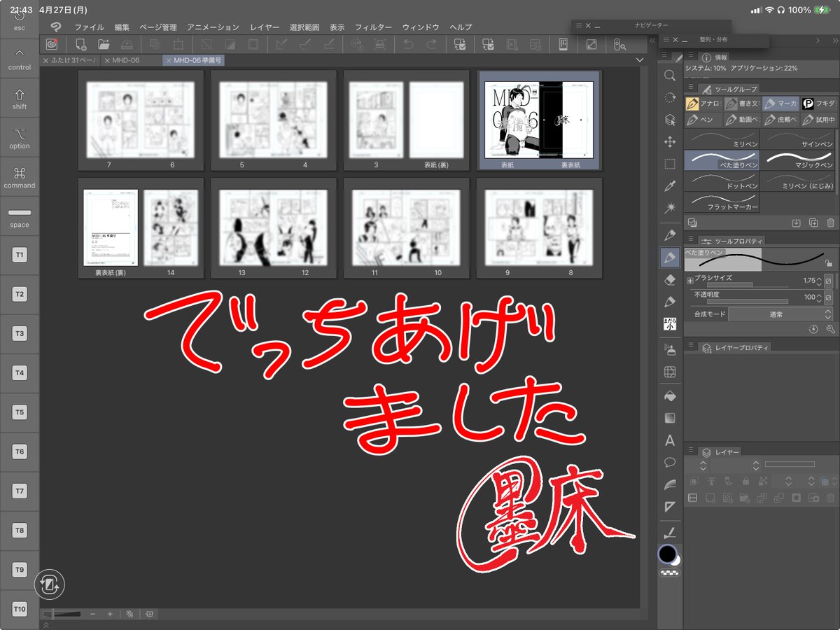Click the Undo arrow icon
The height and width of the screenshot is (630, 840).
408,44
